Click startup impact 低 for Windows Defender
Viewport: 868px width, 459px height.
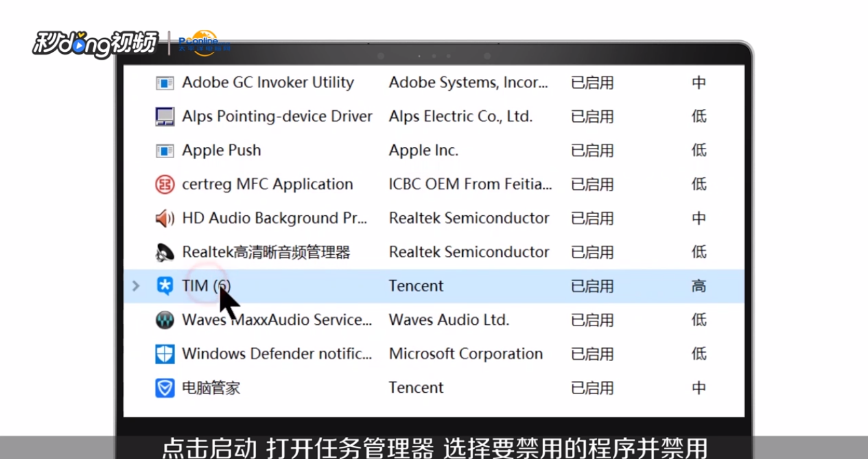pos(699,354)
